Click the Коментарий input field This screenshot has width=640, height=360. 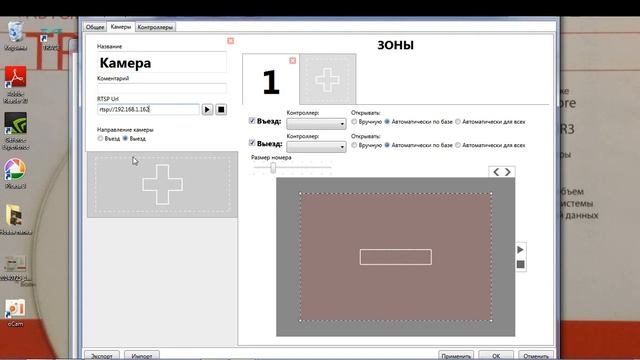click(162, 88)
